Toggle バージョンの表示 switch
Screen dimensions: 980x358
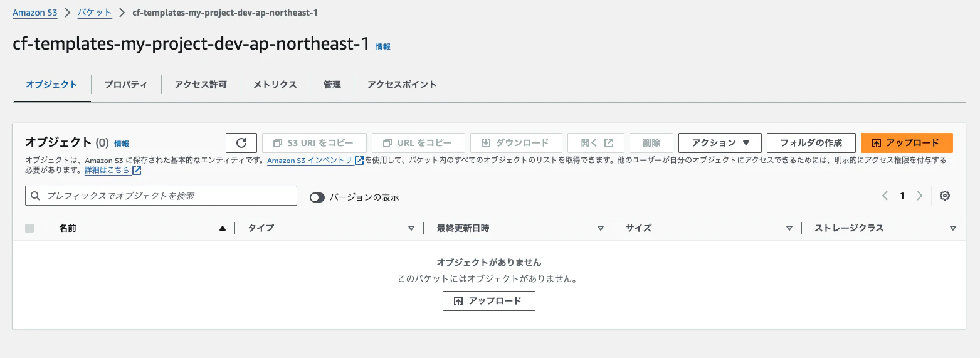(x=317, y=197)
